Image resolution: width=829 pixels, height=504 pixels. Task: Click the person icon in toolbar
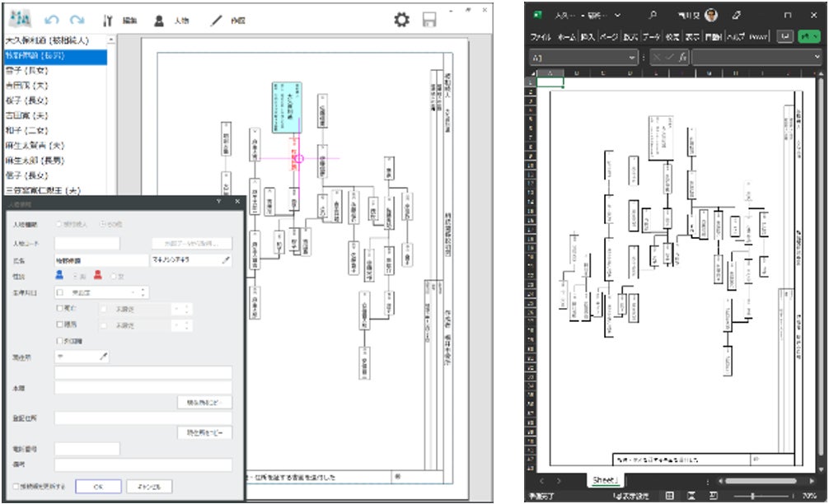159,20
